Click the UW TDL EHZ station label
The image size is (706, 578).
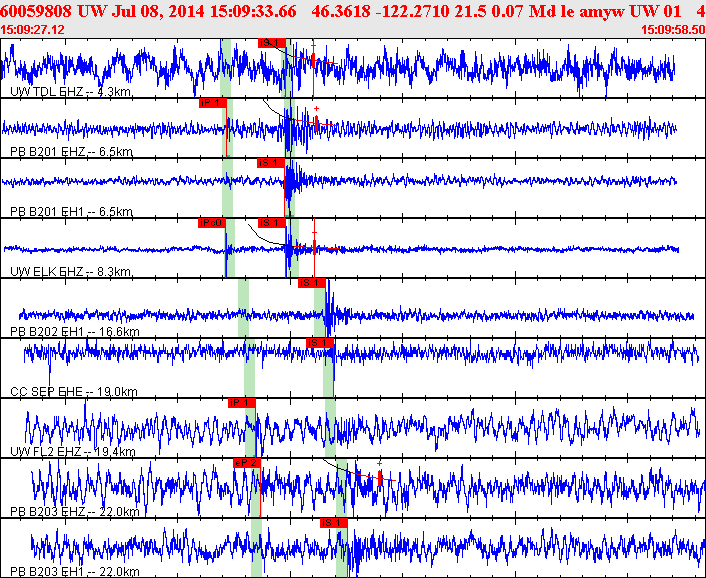pyautogui.click(x=70, y=92)
